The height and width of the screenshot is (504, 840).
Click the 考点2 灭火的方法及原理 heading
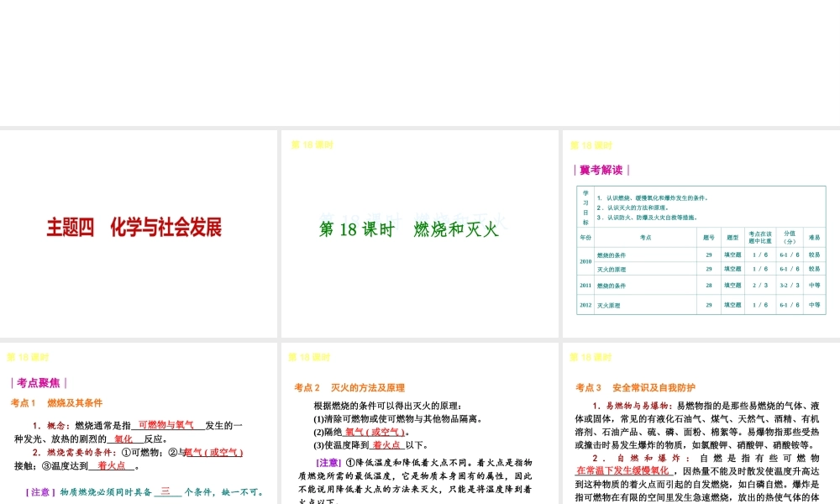[349, 387]
